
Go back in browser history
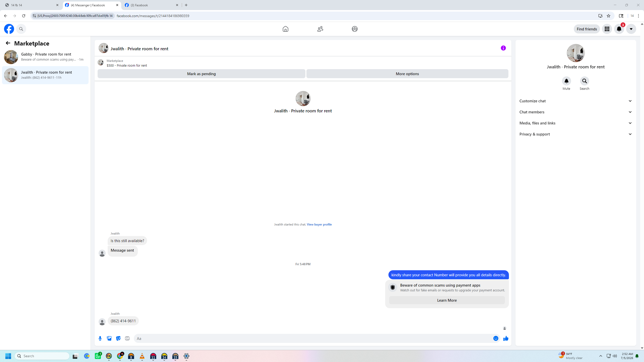(6, 16)
